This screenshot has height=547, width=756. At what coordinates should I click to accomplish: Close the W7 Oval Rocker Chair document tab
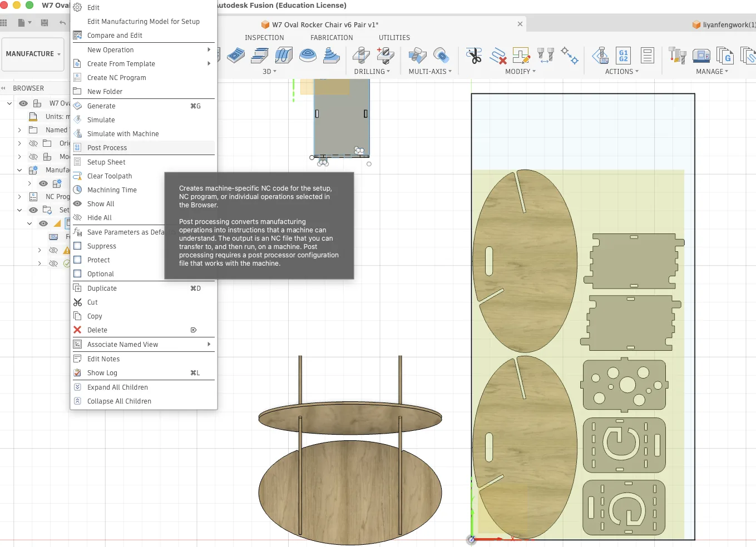520,24
